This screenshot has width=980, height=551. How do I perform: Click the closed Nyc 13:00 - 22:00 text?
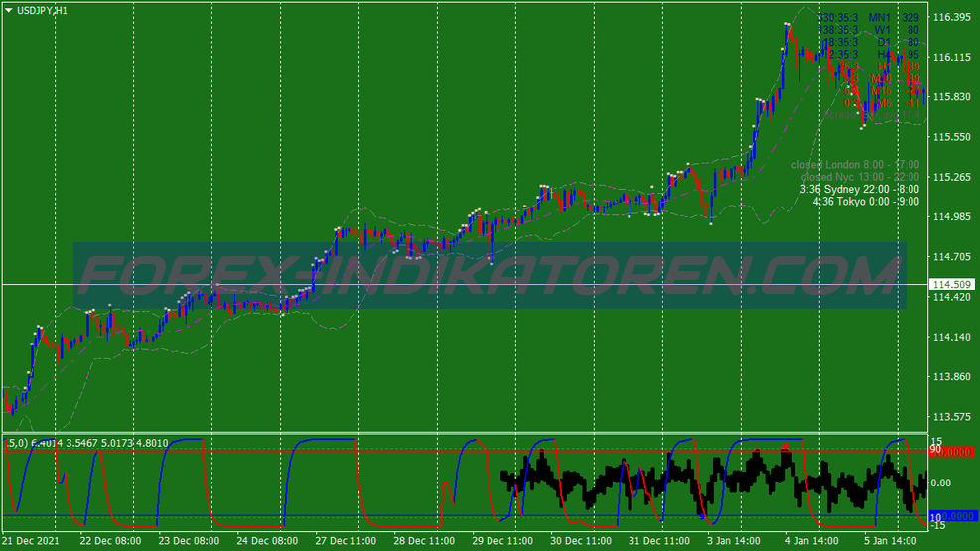(x=861, y=177)
